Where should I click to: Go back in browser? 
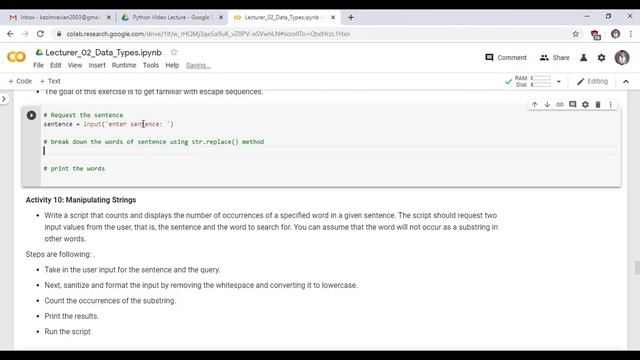(10, 34)
